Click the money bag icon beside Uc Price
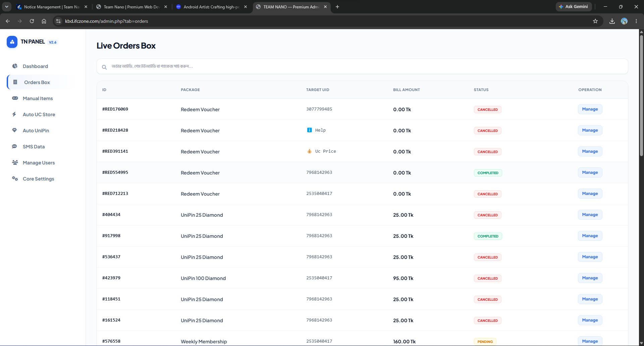Screen dimensions: 644x346 click(x=309, y=151)
